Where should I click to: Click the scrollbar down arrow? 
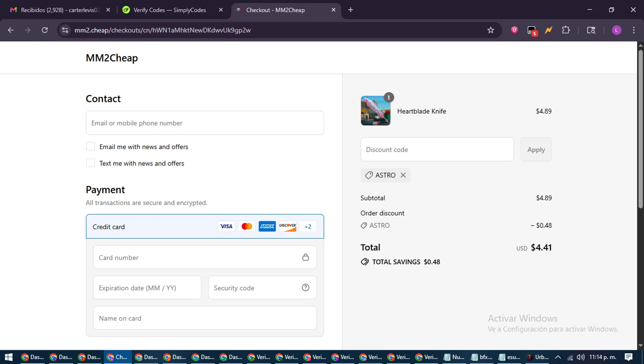(x=640, y=346)
